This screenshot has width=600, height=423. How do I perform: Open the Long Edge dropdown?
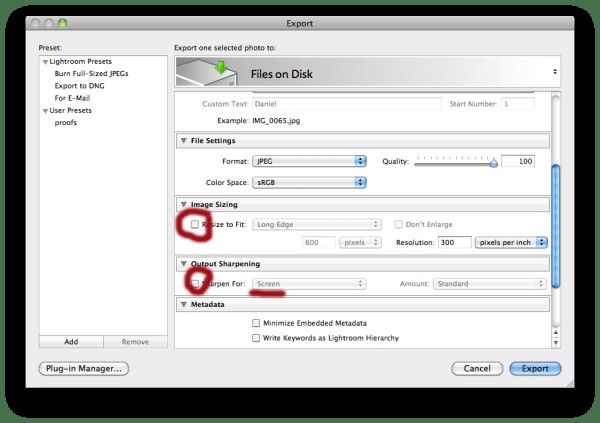point(317,224)
